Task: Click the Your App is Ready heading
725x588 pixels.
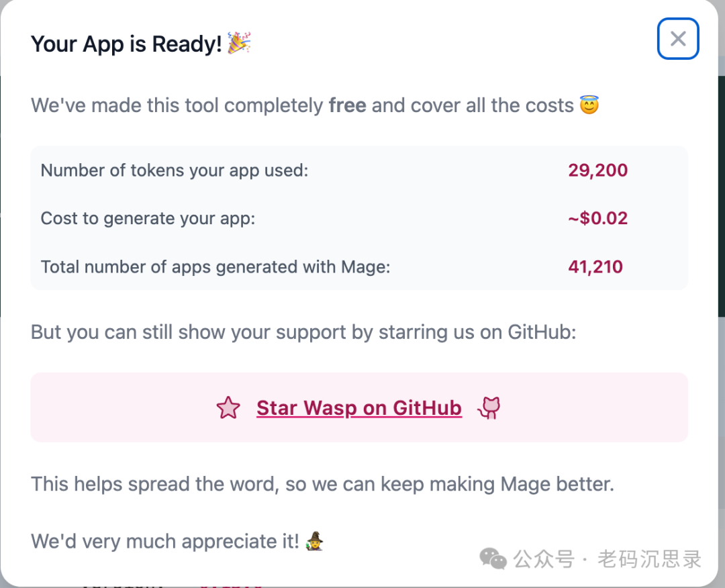Action: tap(126, 44)
